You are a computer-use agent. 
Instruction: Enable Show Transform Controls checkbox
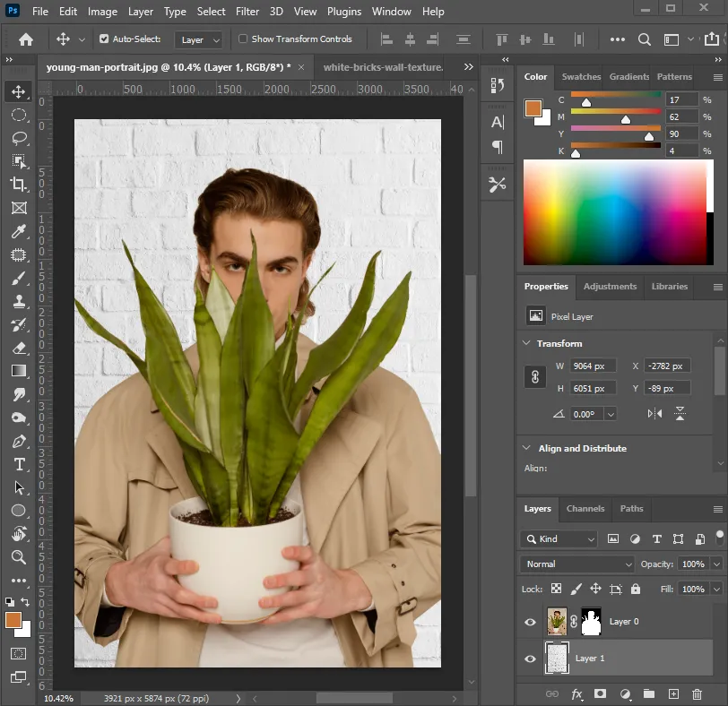click(243, 39)
